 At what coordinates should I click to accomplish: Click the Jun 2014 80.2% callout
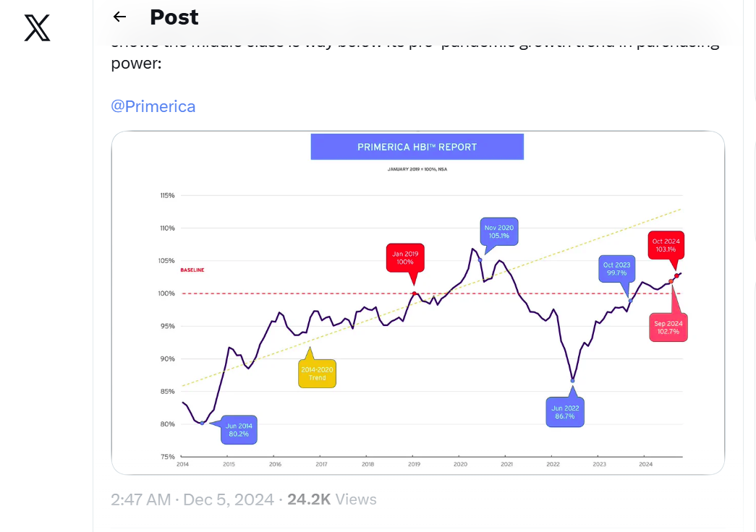tap(239, 430)
